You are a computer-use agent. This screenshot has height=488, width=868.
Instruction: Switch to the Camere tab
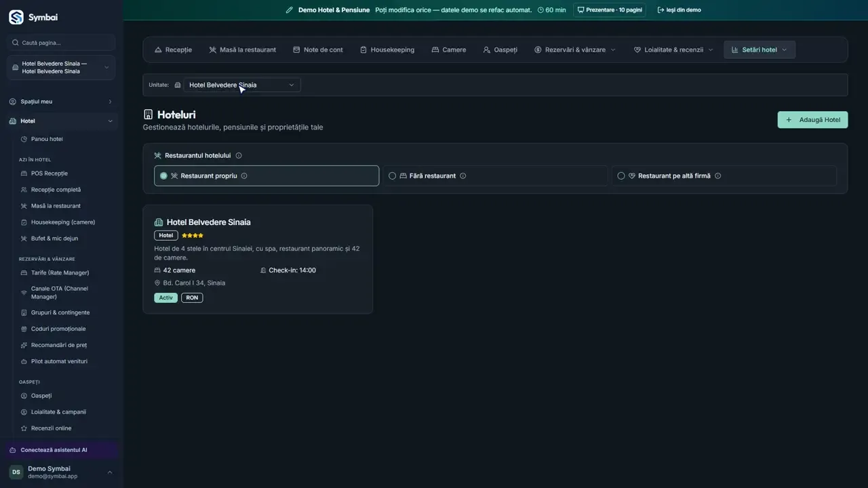point(449,49)
